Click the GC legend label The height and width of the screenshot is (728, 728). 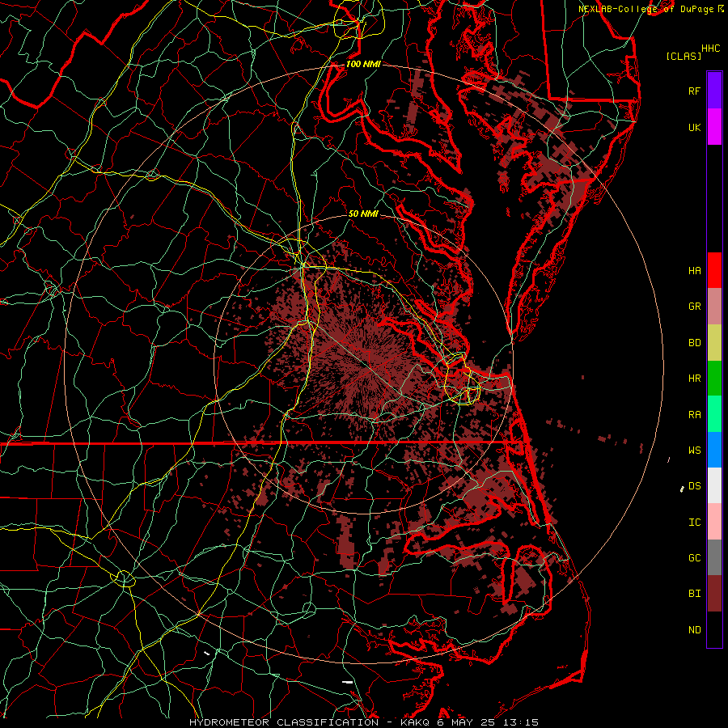695,557
